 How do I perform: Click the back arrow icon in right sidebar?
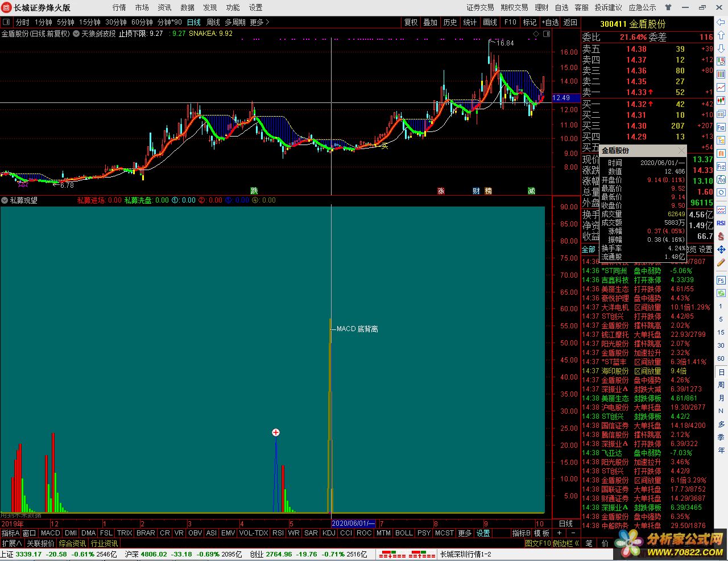click(x=721, y=23)
